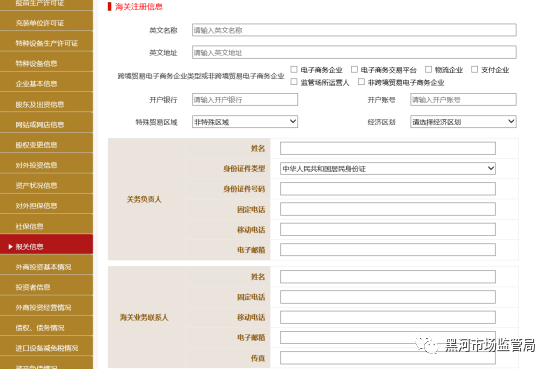Open the 身份证件类型 dropdown

[x=388, y=168]
